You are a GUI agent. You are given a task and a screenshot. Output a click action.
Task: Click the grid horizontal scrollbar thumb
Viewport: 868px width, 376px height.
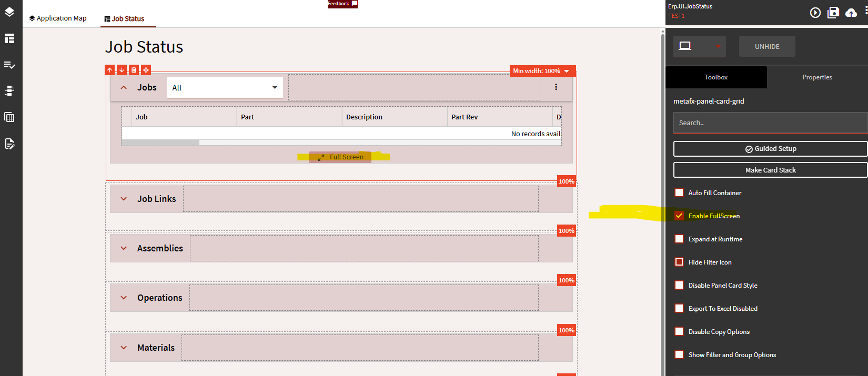pyautogui.click(x=160, y=143)
